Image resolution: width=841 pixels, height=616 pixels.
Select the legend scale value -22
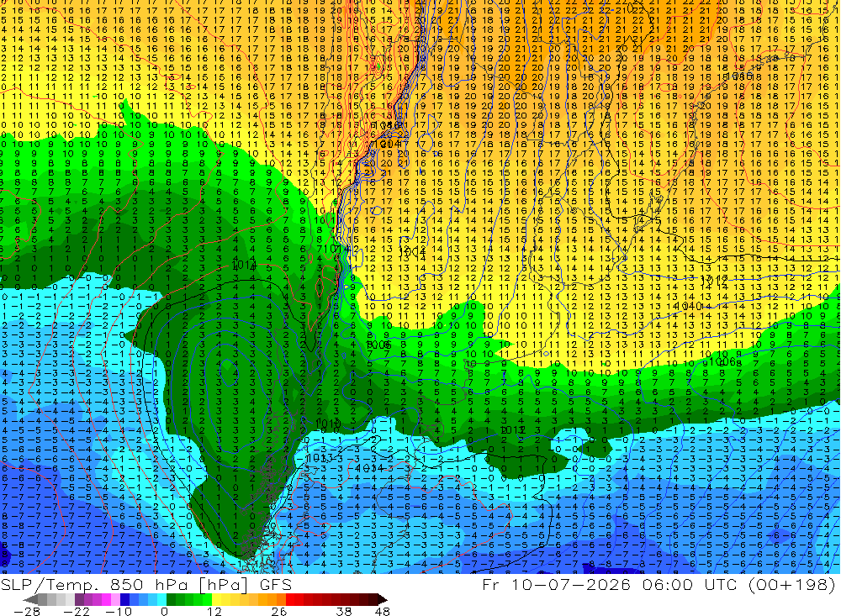coord(77,611)
